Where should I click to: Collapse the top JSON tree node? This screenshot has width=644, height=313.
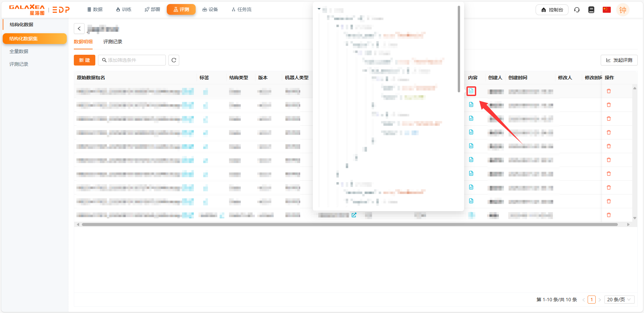(319, 9)
